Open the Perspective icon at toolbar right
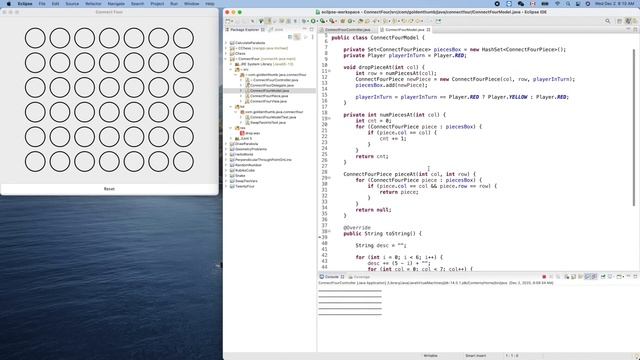The height and width of the screenshot is (360, 640). click(x=619, y=21)
